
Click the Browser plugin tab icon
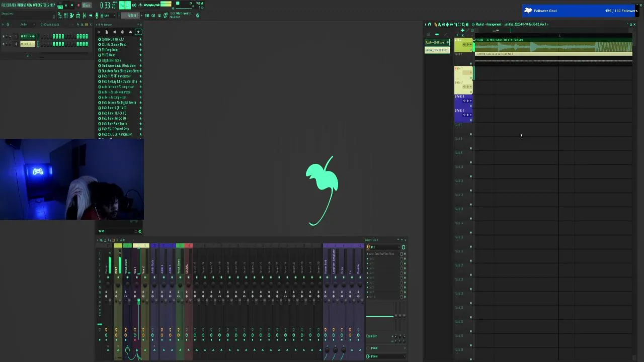[115, 32]
